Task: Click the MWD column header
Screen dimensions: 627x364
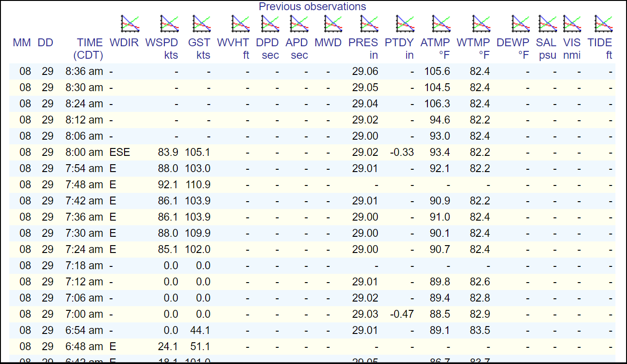Action: [328, 43]
